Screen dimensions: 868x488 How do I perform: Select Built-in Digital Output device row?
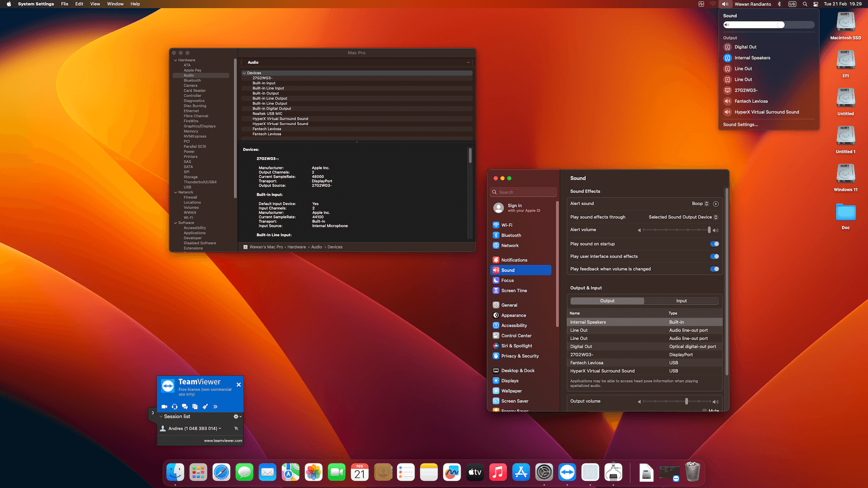[357, 108]
